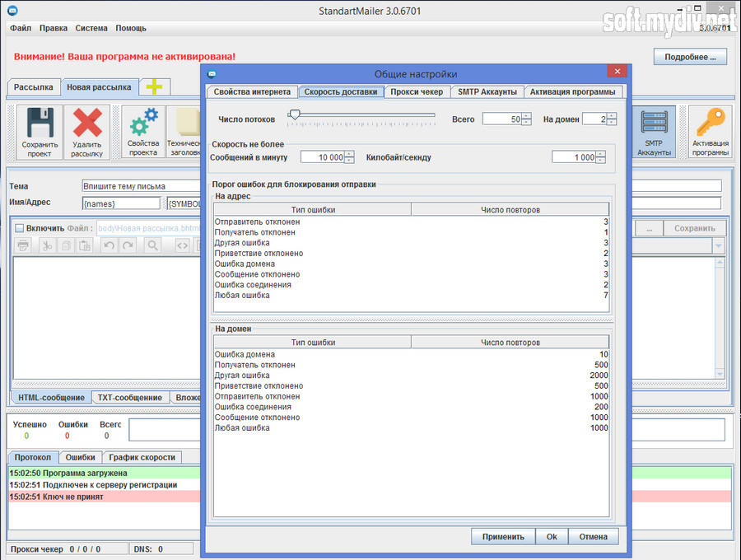Select the Ключ не принят log entry
741x560 pixels.
click(104, 497)
